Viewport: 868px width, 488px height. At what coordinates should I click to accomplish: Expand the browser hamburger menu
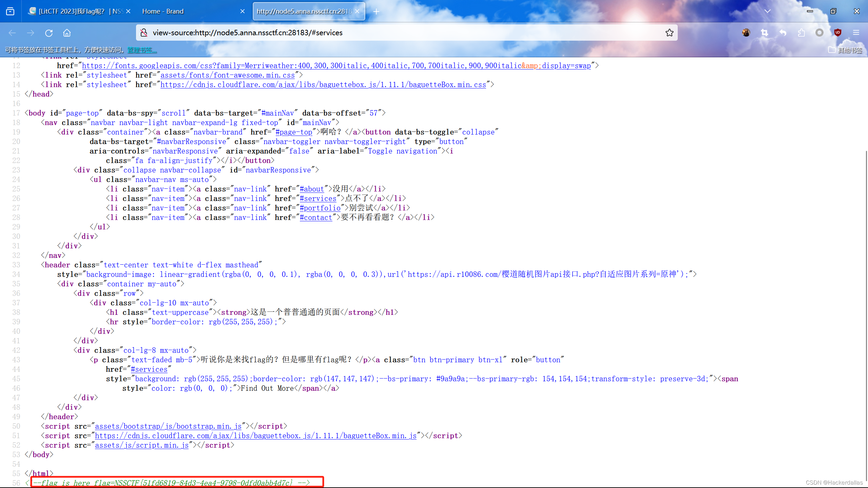(856, 33)
